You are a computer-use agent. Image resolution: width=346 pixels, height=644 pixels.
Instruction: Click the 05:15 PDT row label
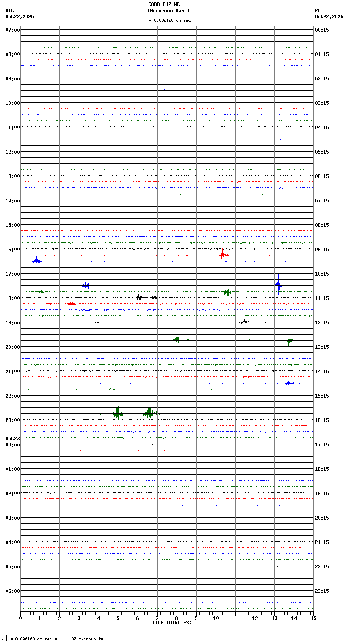322,152
